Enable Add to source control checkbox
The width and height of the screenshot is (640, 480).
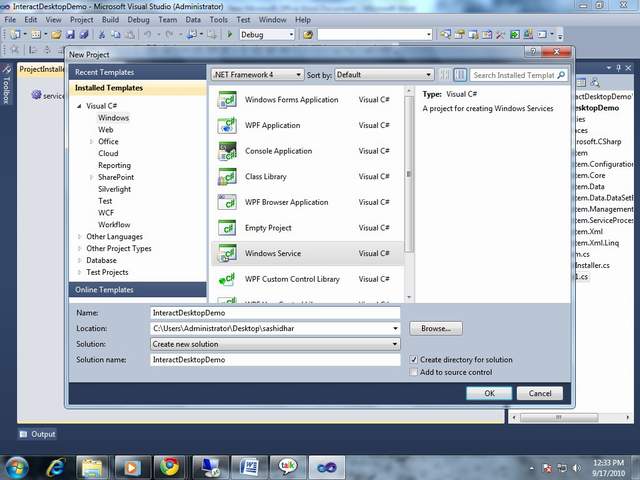click(x=413, y=372)
